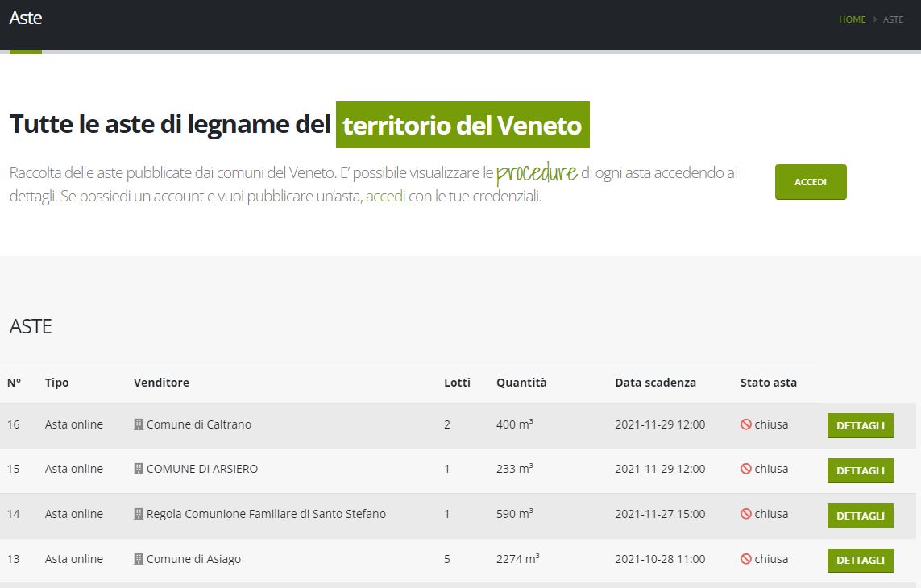Image resolution: width=921 pixels, height=588 pixels.
Task: Click the red closed icon for auction 14
Action: (745, 514)
